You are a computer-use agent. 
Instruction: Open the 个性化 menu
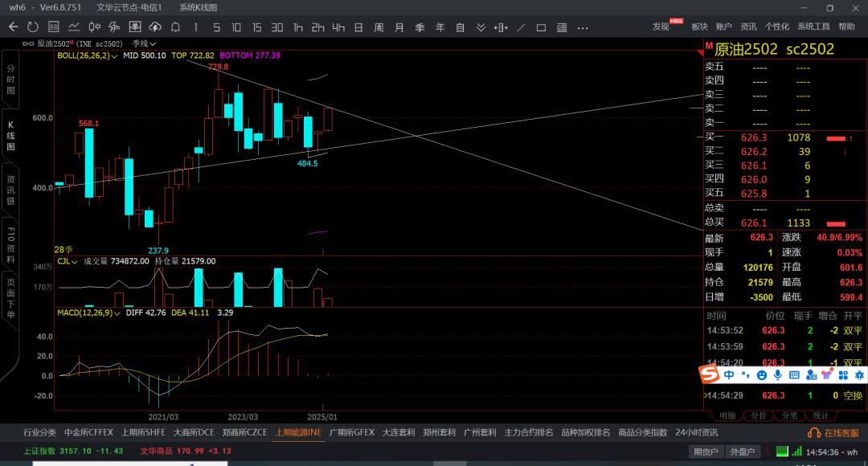click(x=777, y=27)
